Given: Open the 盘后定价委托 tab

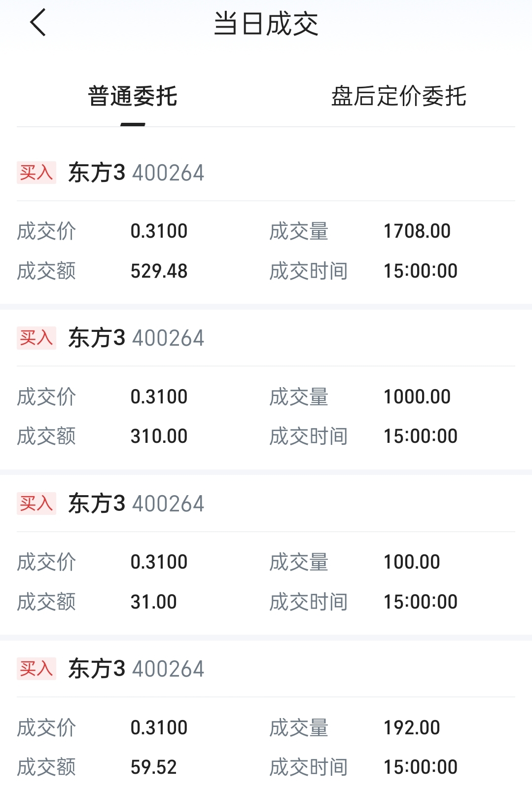Looking at the screenshot, I should 398,96.
